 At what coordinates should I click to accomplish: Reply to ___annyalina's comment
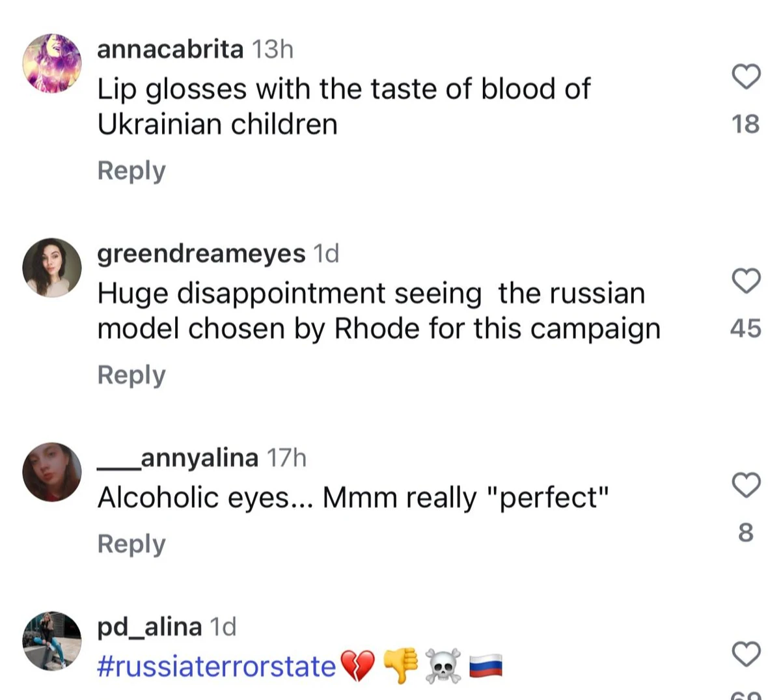(x=131, y=544)
